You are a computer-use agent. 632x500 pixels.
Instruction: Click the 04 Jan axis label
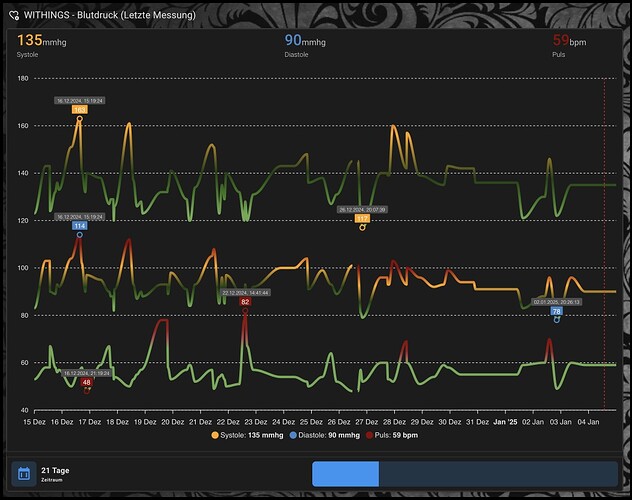[588, 422]
